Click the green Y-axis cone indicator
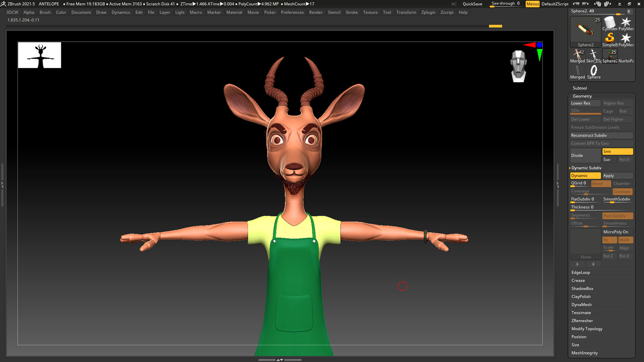The width and height of the screenshot is (644, 362). [x=539, y=55]
